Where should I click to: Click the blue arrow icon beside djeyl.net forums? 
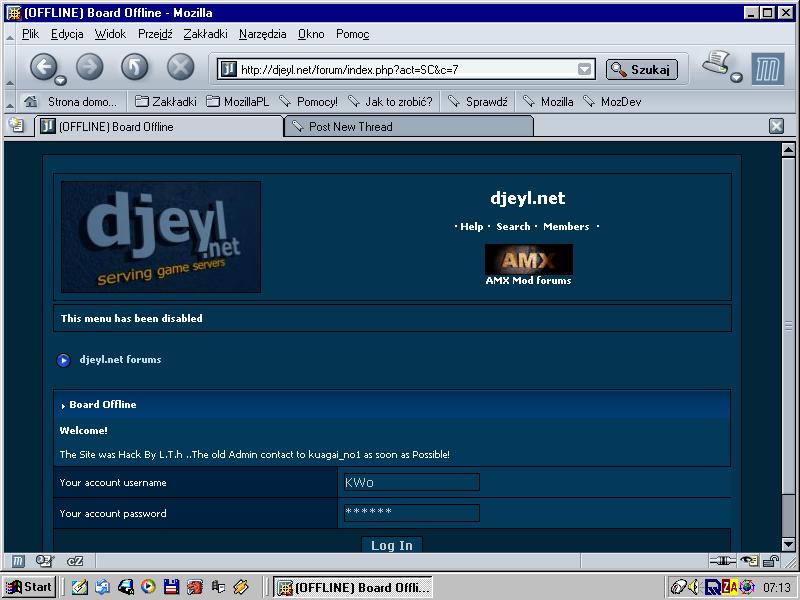64,360
